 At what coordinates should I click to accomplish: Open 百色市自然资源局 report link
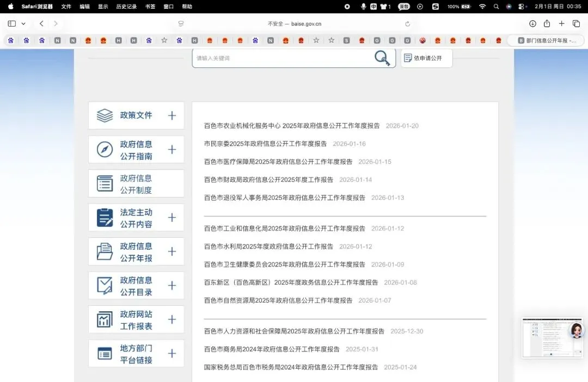tap(278, 300)
